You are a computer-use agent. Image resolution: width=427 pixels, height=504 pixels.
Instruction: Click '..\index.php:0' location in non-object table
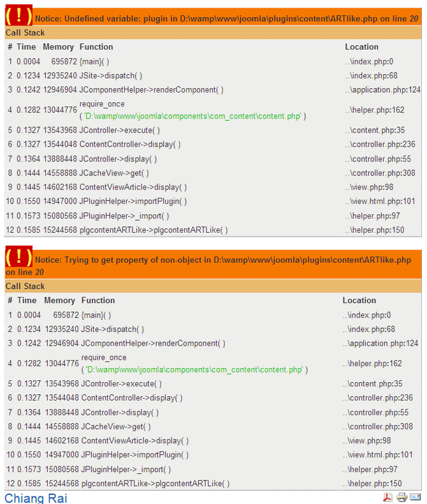(x=366, y=315)
